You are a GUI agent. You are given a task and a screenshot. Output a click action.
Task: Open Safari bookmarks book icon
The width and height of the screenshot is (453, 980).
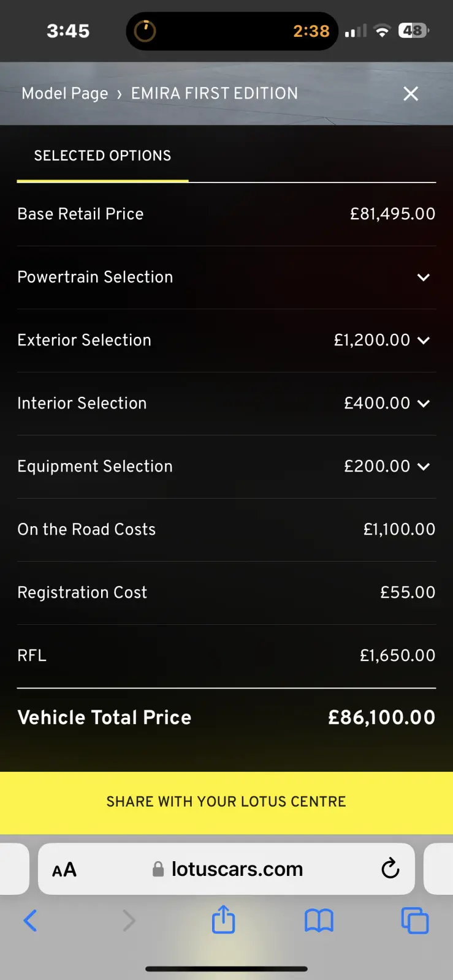pyautogui.click(x=319, y=920)
